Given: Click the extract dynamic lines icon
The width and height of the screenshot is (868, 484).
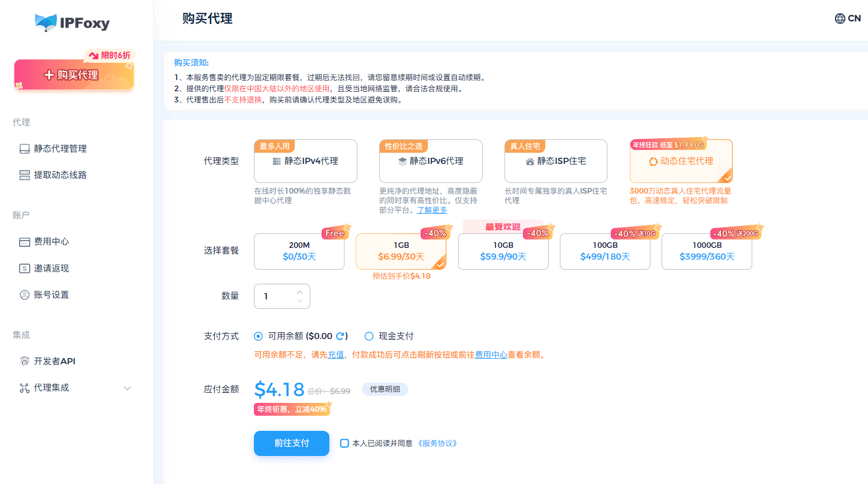Looking at the screenshot, I should (25, 175).
